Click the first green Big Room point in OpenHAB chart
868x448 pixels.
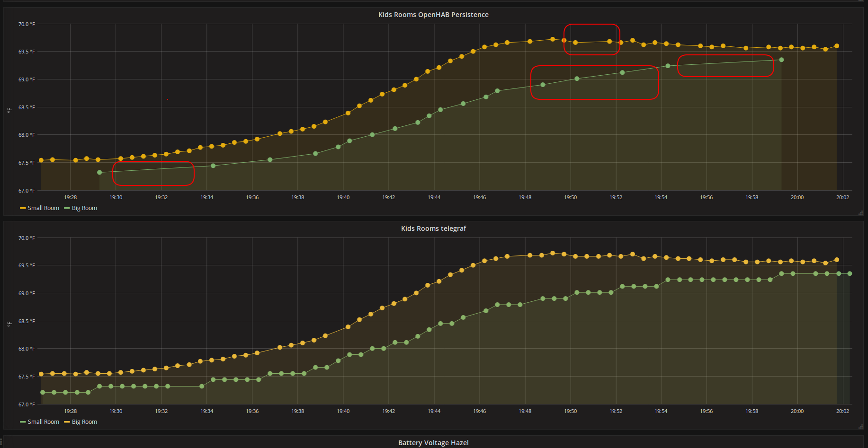[99, 173]
